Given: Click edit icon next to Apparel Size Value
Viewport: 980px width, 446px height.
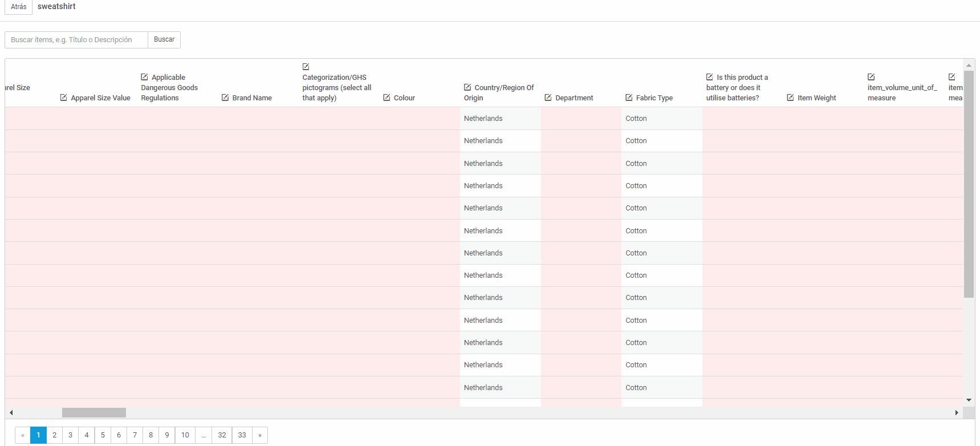Looking at the screenshot, I should click(63, 98).
